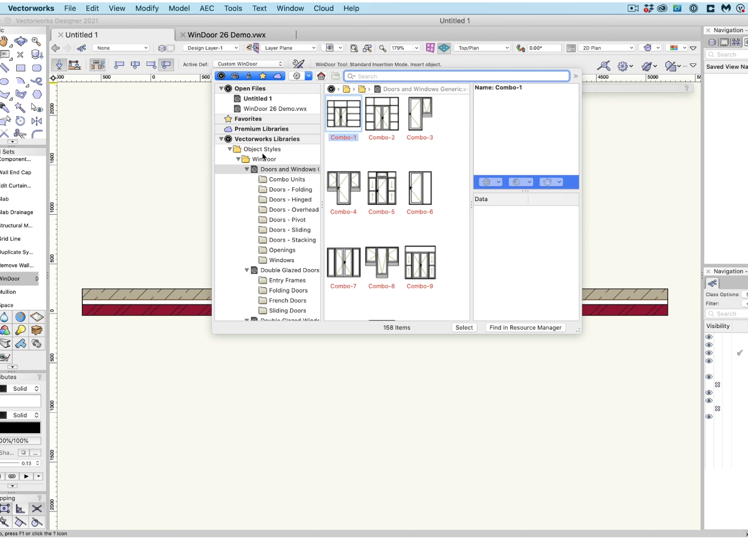Open the Design Layer-1 dropdown

(211, 47)
